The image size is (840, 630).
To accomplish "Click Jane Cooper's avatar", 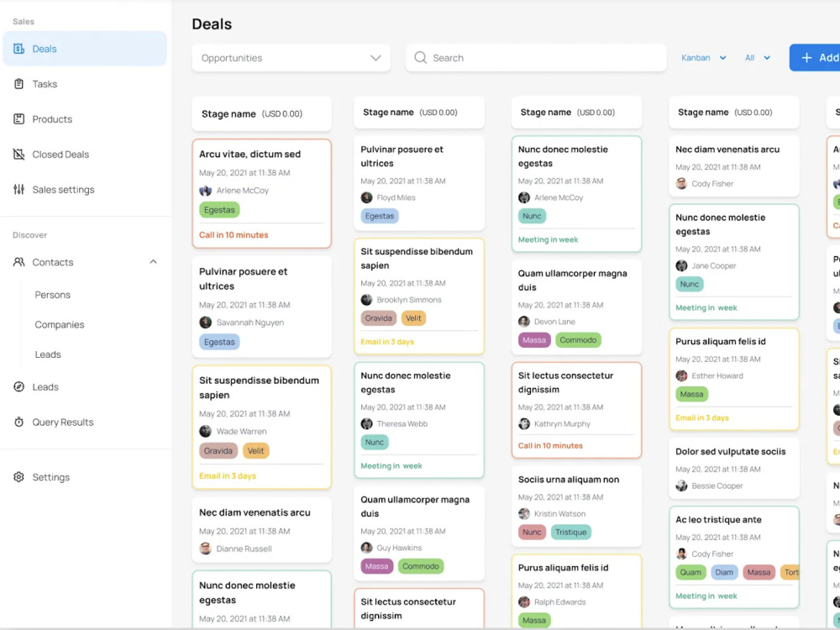I will [x=681, y=265].
